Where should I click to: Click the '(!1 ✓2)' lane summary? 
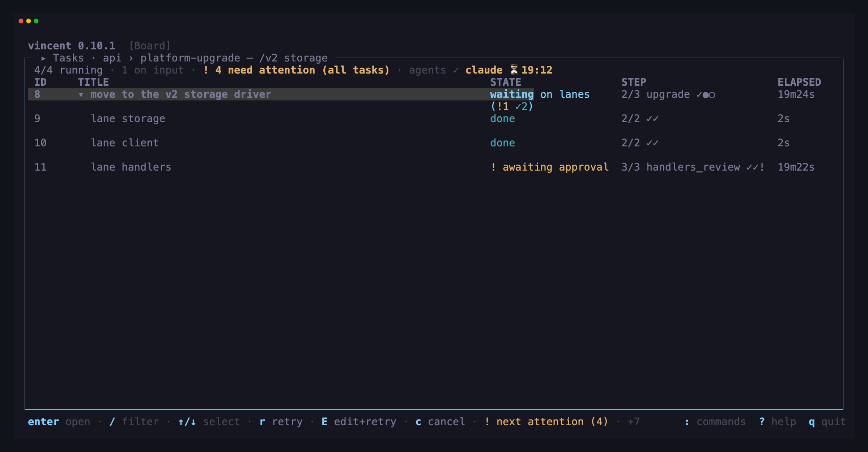512,106
